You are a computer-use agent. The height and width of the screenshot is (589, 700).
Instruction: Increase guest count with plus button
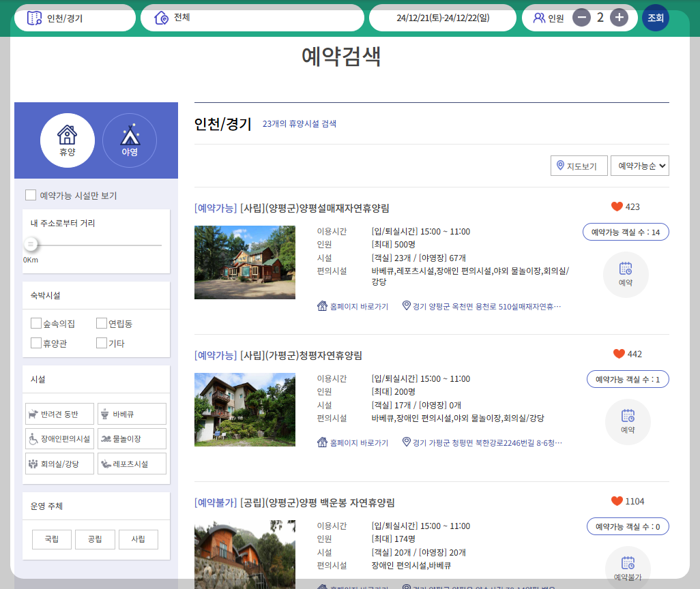pos(619,18)
